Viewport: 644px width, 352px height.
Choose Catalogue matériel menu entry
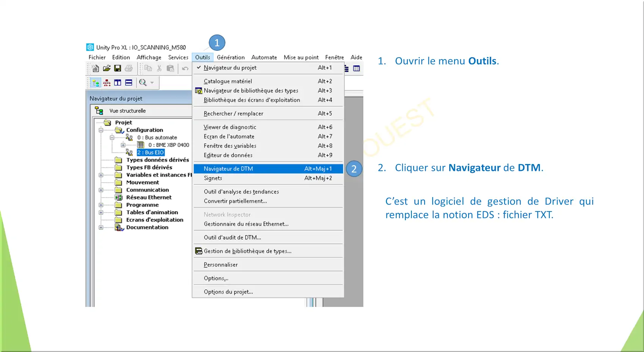click(x=268, y=81)
